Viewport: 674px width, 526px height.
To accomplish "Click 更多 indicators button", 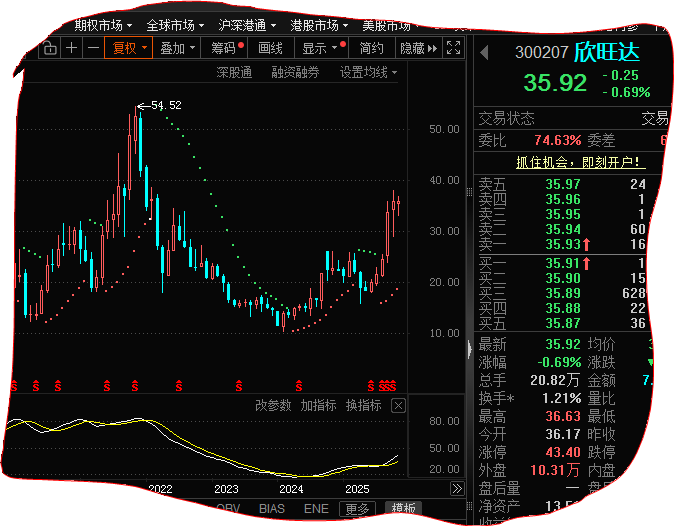I will pyautogui.click(x=357, y=509).
